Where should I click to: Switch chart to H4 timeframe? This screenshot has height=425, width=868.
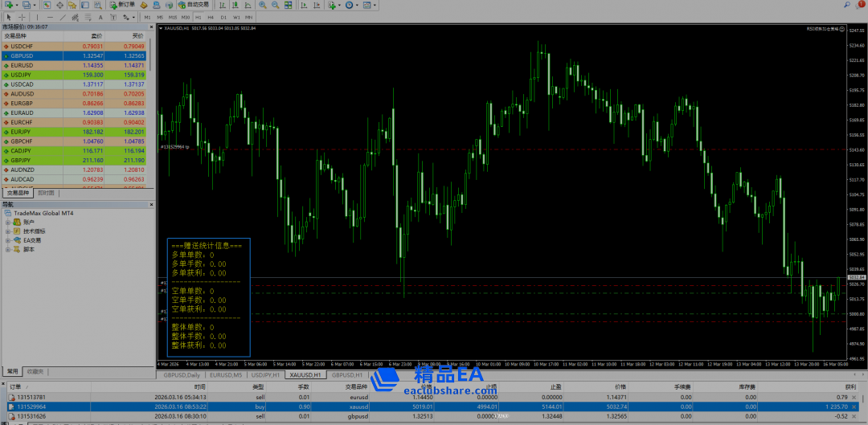211,16
